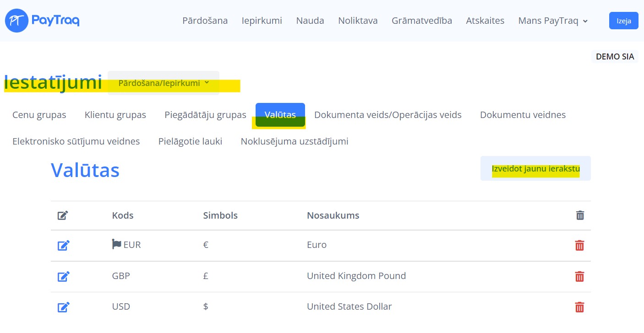This screenshot has height=333, width=644.
Task: Click the PayTraq logo icon
Action: pyautogui.click(x=17, y=21)
